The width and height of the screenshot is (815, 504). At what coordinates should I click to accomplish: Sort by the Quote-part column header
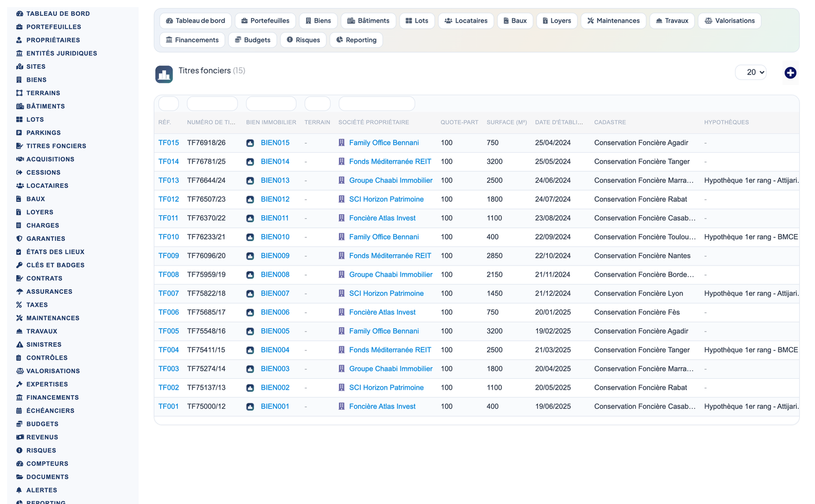pos(459,122)
